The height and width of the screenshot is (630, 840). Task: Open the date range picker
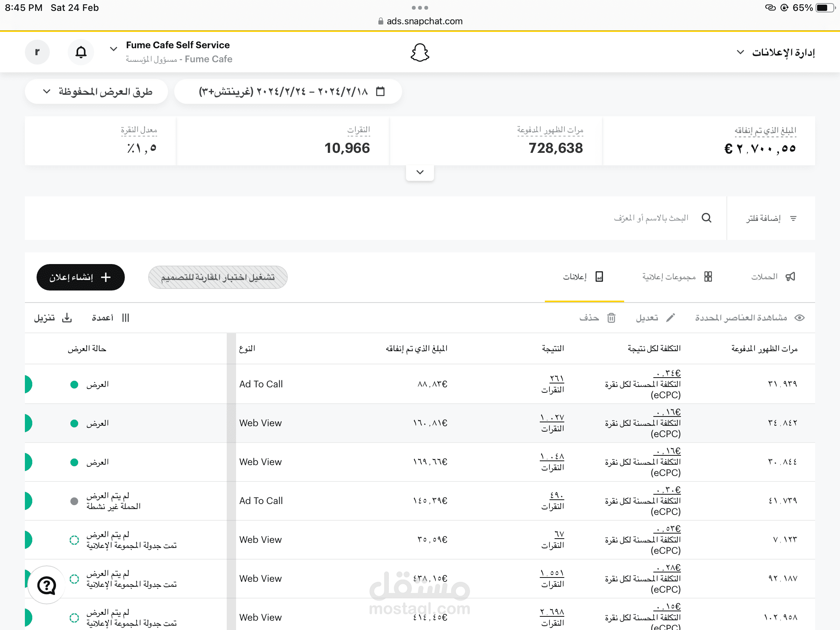pos(288,91)
